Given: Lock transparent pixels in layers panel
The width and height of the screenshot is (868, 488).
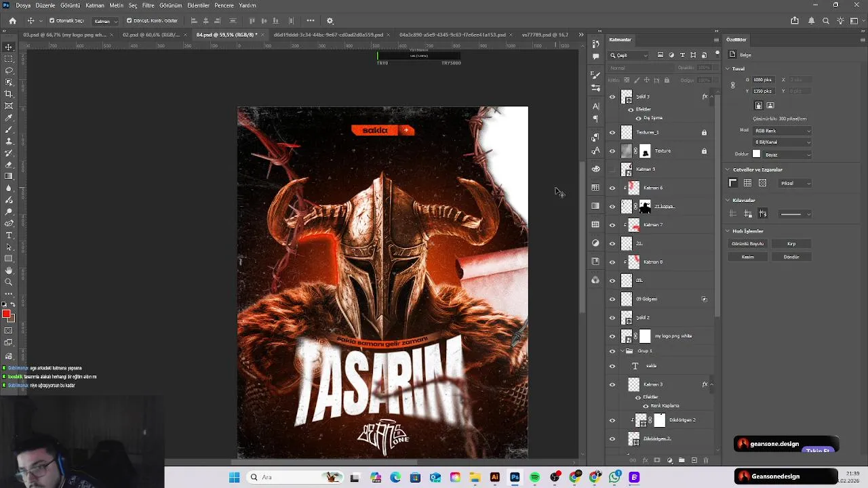Looking at the screenshot, I should 627,80.
